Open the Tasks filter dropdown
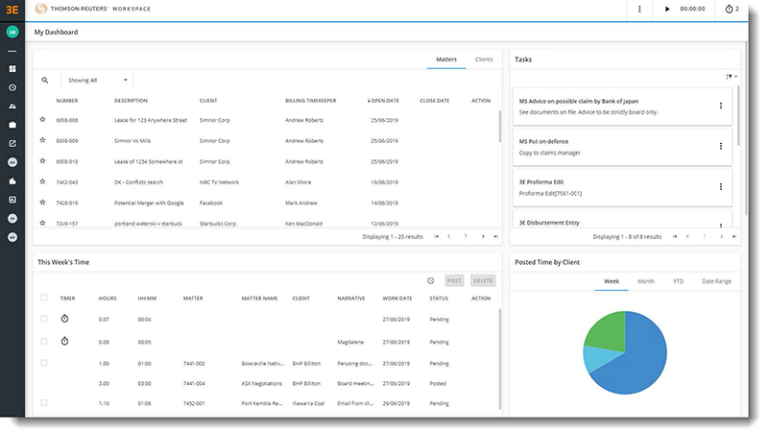768x432 pixels. coord(732,77)
